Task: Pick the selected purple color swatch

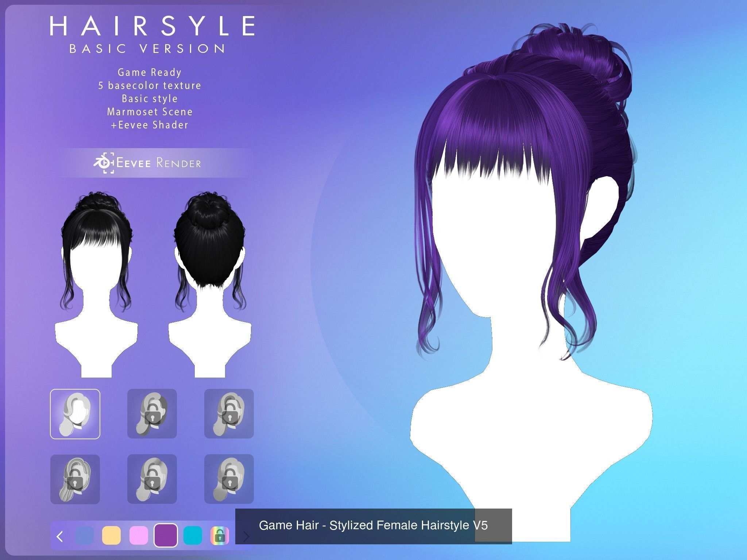Action: (x=166, y=535)
